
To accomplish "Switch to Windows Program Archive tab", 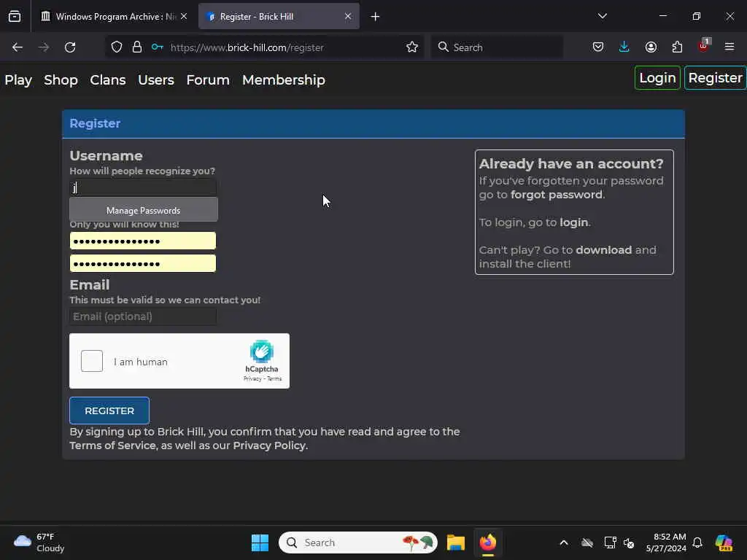I will (114, 16).
